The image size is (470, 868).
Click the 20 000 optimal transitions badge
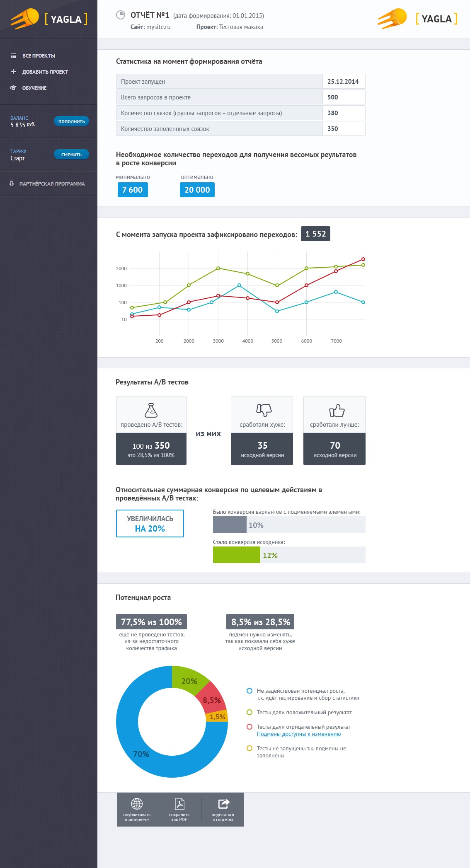pyautogui.click(x=197, y=190)
